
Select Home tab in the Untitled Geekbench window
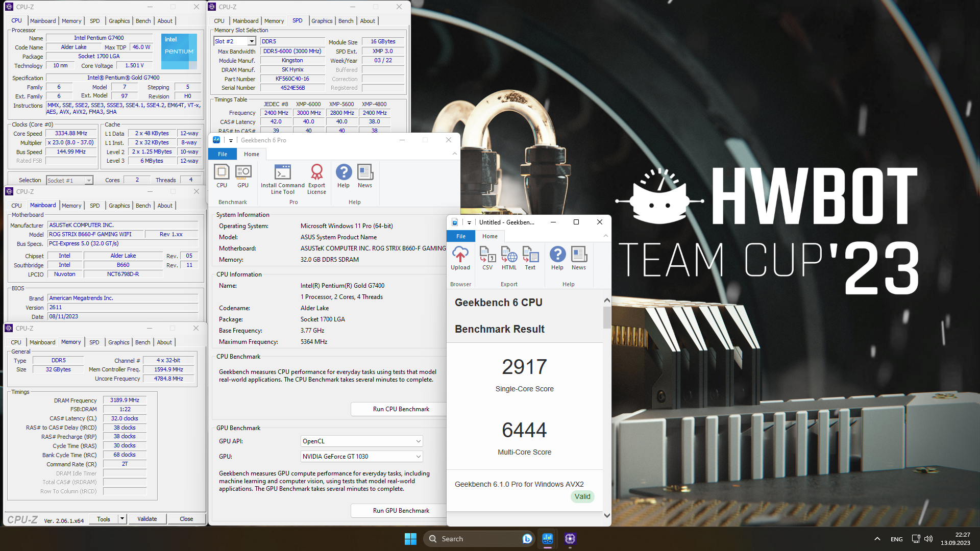[x=490, y=236]
